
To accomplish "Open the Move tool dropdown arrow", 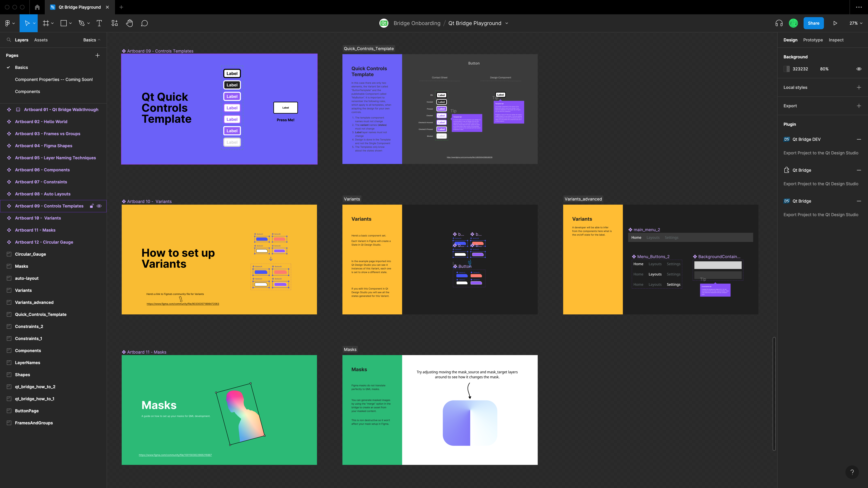I will point(34,23).
